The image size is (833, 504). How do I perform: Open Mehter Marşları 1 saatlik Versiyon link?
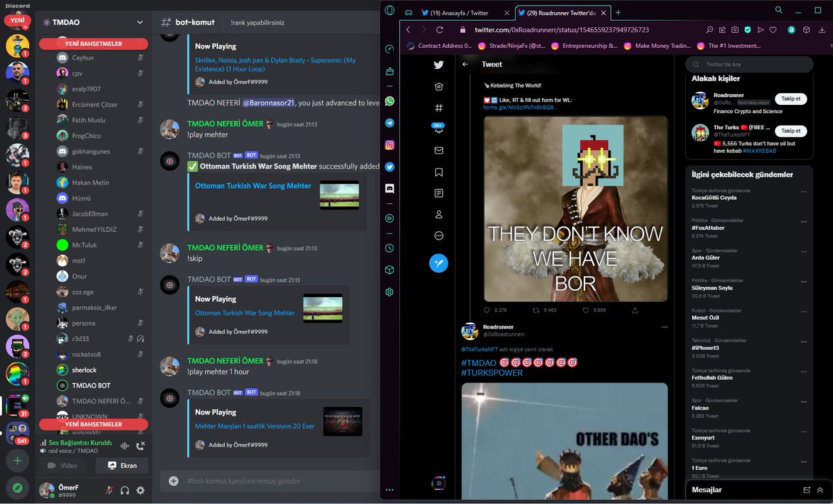[x=255, y=426]
